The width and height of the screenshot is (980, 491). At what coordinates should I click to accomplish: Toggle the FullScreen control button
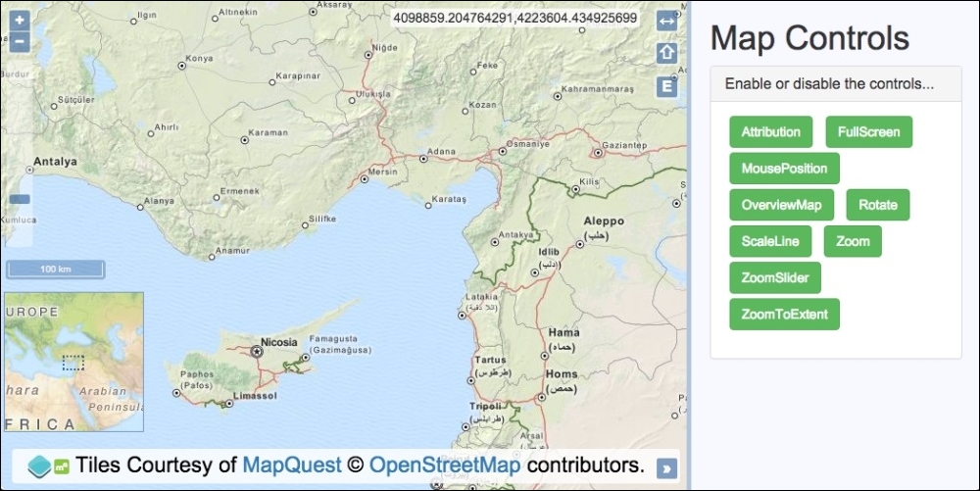[868, 131]
